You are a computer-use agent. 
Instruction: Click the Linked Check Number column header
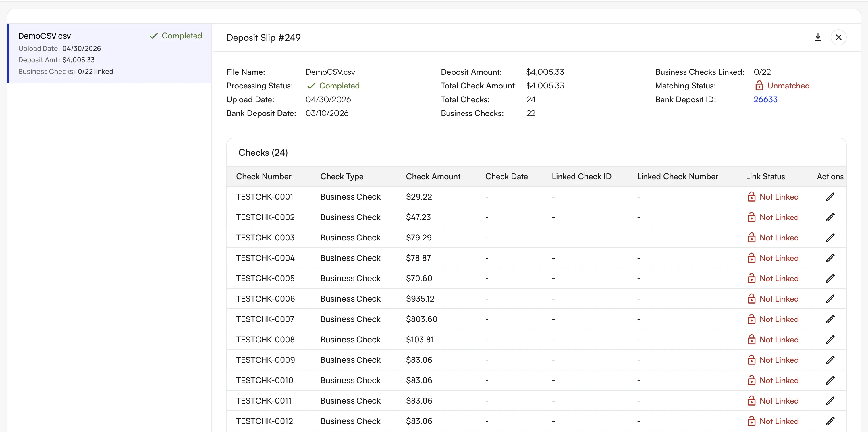coord(677,176)
